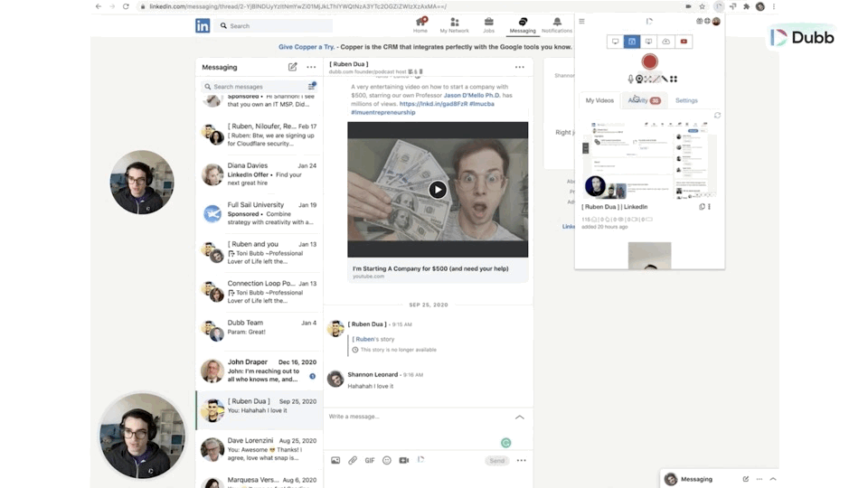Toggle the diagonal line tool in Dubb
This screenshot has width=868, height=488.
tap(656, 80)
